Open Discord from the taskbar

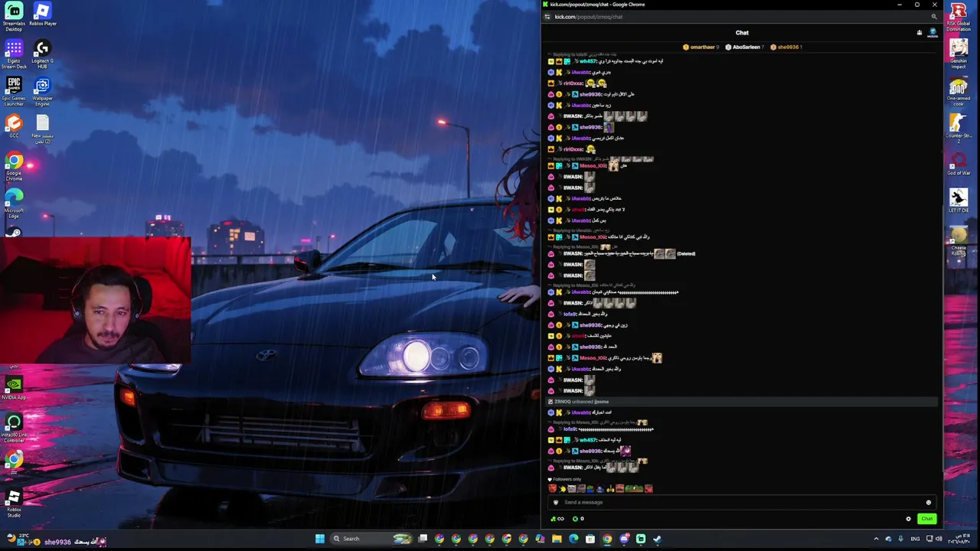624,539
